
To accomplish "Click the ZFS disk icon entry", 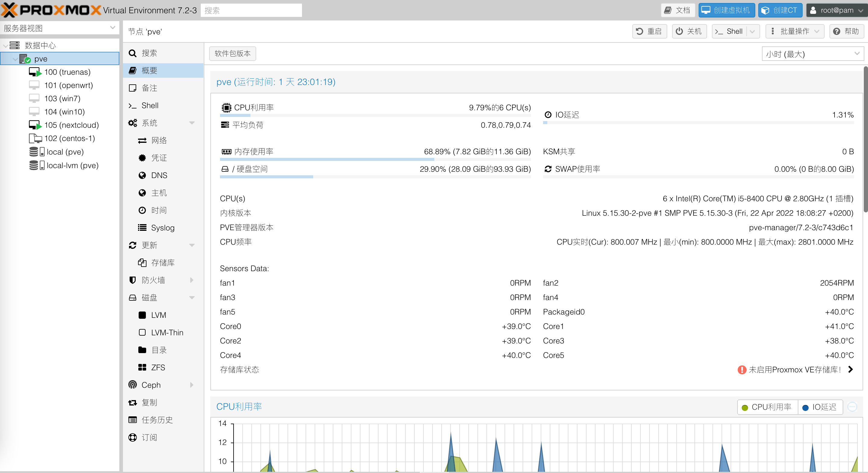I will point(142,367).
